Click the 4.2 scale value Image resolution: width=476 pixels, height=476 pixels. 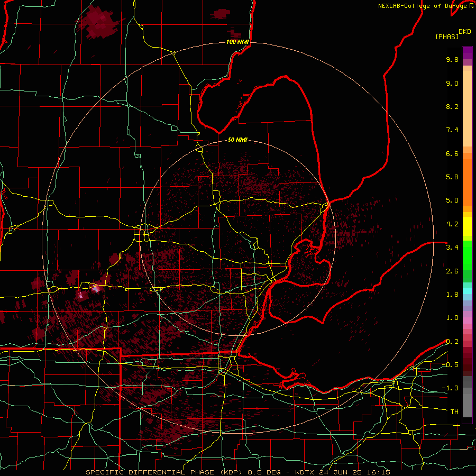[x=452, y=224]
